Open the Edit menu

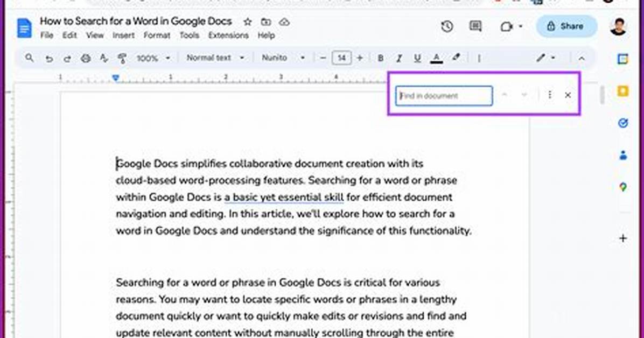[x=69, y=36]
